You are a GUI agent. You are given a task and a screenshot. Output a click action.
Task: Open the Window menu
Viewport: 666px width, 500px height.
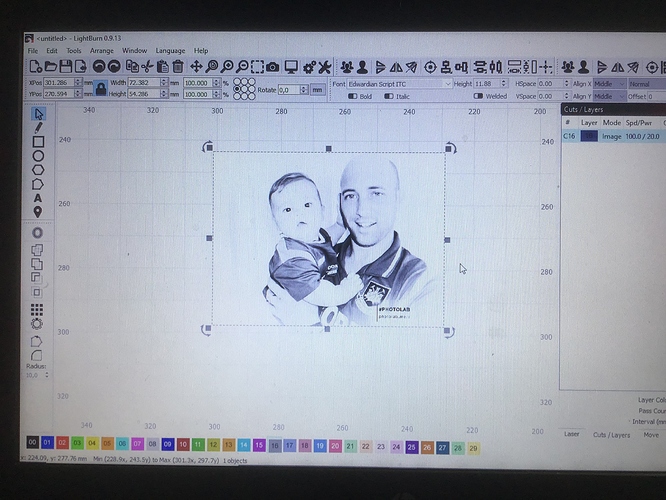(134, 51)
